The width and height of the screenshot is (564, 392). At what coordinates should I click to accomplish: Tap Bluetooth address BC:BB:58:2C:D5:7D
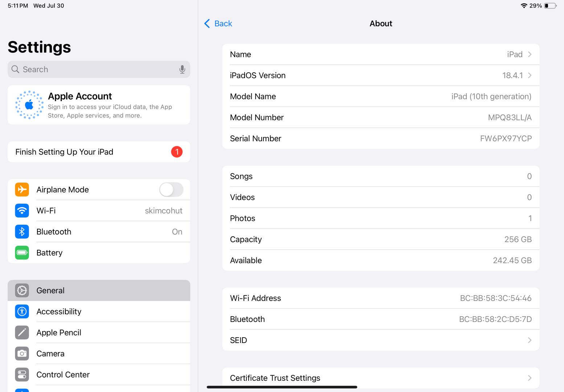495,319
